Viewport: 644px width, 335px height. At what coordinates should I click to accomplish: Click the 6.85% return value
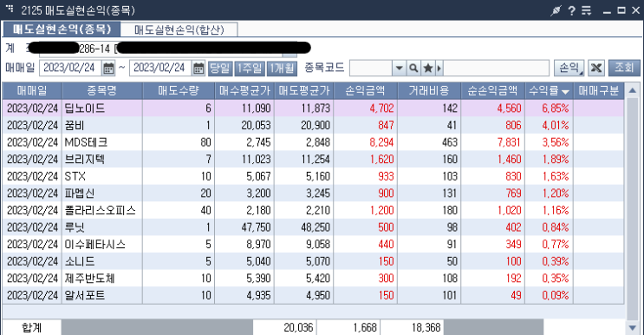click(556, 108)
